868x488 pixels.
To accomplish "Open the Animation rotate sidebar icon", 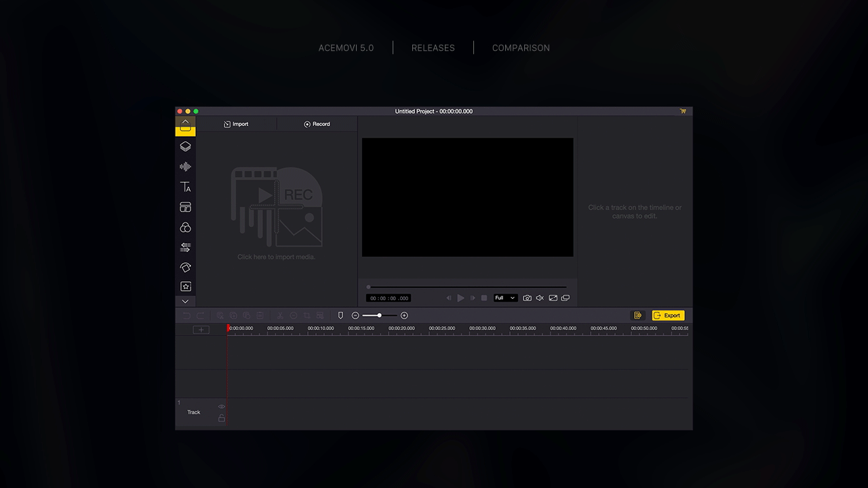I will [x=185, y=268].
